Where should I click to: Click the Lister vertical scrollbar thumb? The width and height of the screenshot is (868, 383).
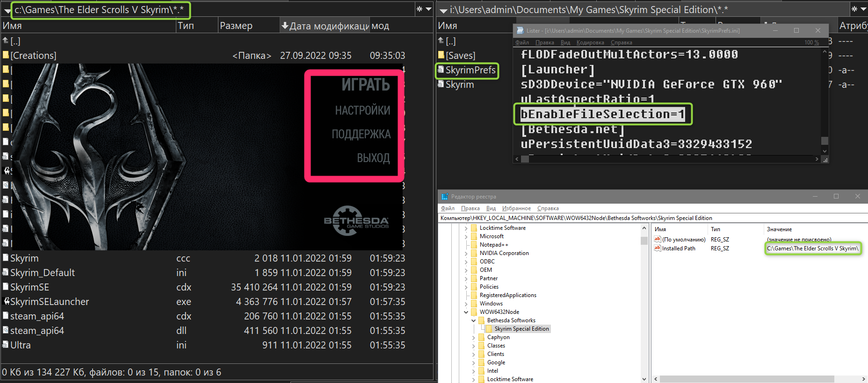[x=825, y=141]
